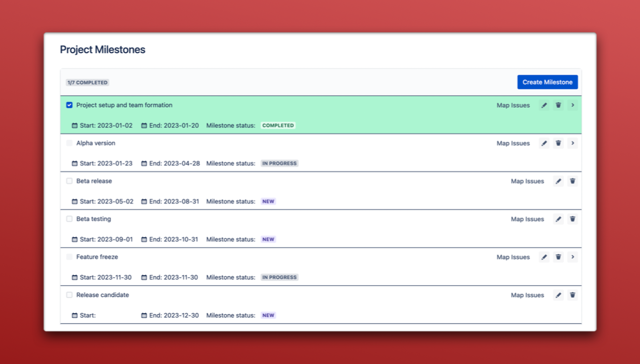Expand the Project setup and team formation chevron
640x364 pixels.
573,105
